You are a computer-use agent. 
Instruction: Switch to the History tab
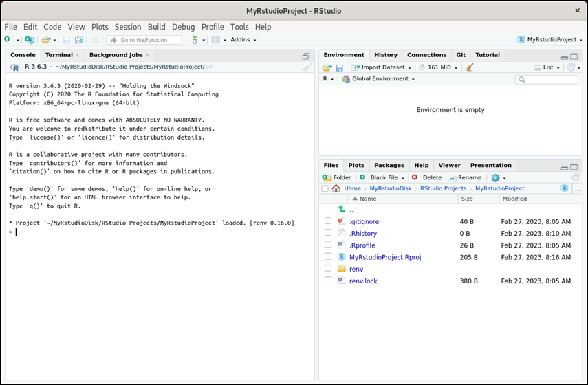(x=386, y=55)
